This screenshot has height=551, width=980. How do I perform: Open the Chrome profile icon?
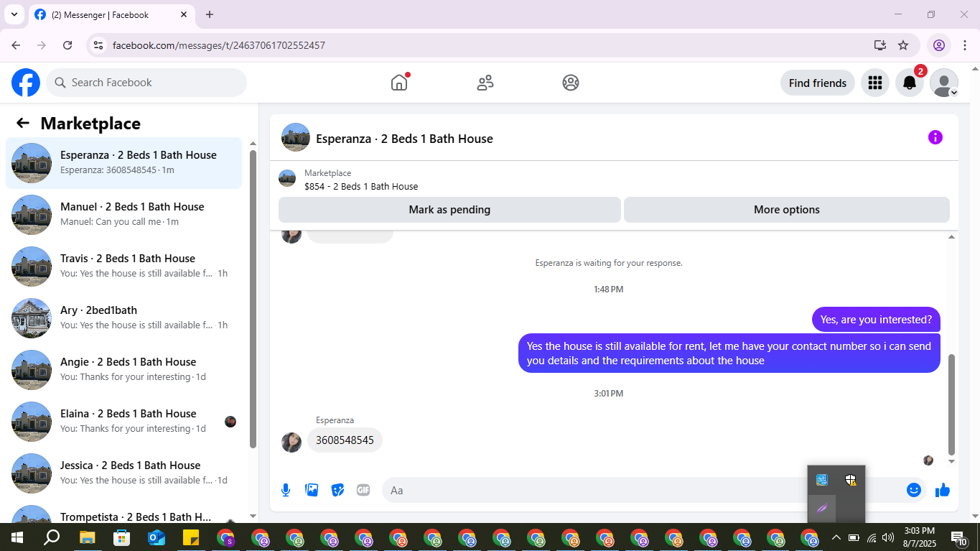939,45
